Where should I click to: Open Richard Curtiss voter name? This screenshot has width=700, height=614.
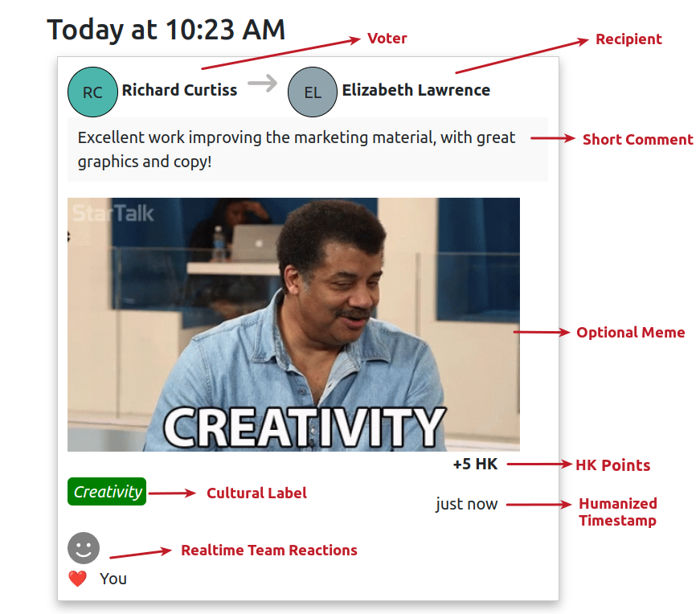pyautogui.click(x=179, y=90)
